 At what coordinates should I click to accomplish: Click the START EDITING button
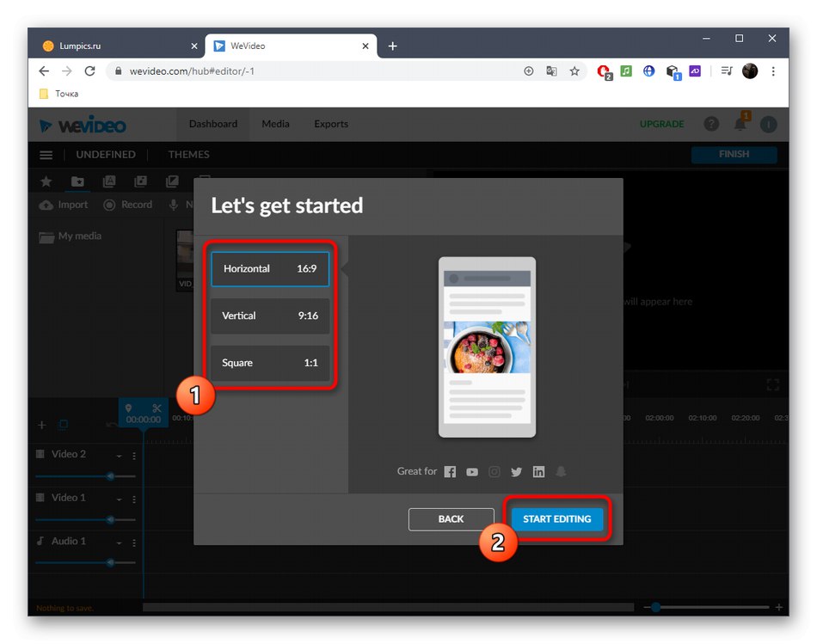click(557, 519)
